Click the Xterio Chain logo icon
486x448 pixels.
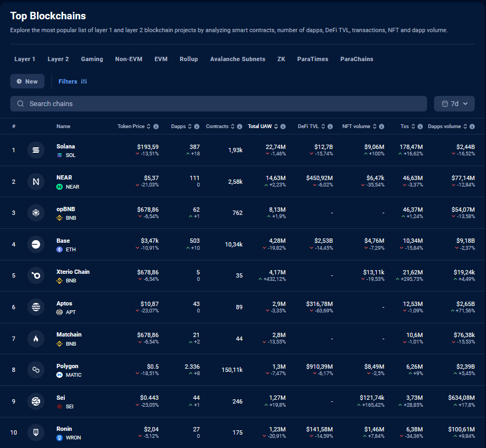coord(36,275)
